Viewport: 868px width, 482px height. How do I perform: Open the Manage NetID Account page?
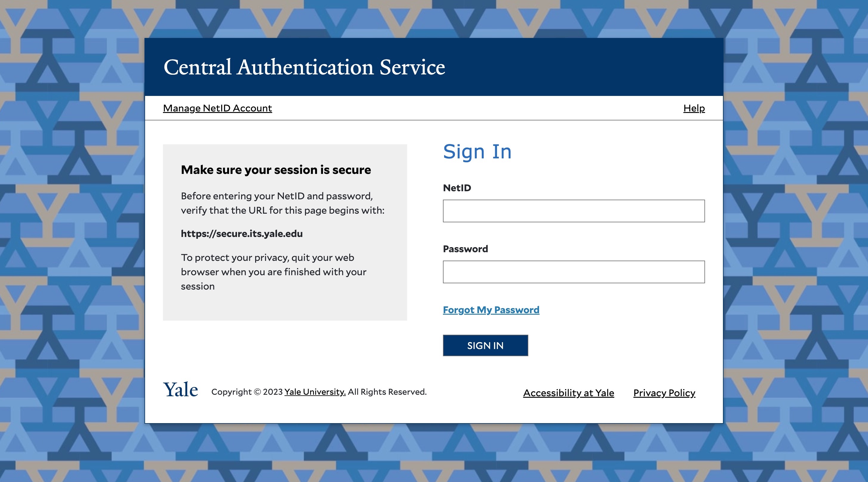click(217, 108)
